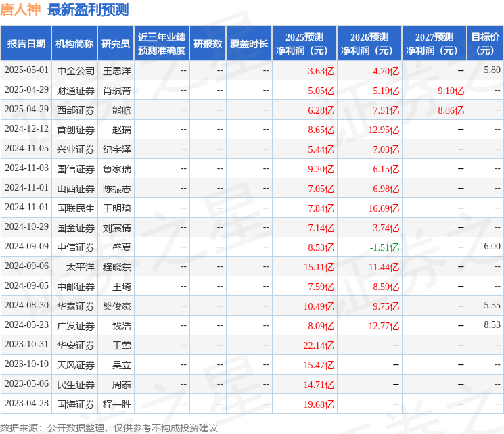504x434 pixels.
Task: Click institution 中邮证券
Action: pyautogui.click(x=76, y=287)
